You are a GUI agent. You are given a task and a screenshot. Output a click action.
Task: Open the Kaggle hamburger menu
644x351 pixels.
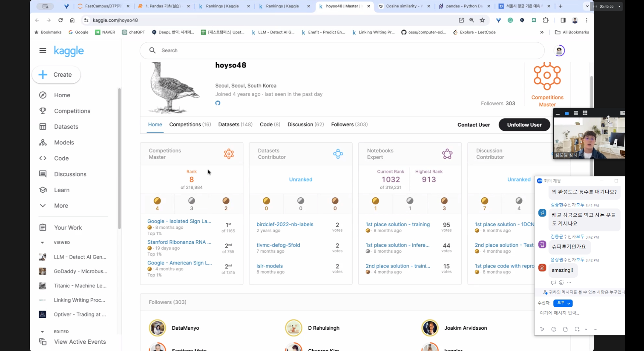43,50
